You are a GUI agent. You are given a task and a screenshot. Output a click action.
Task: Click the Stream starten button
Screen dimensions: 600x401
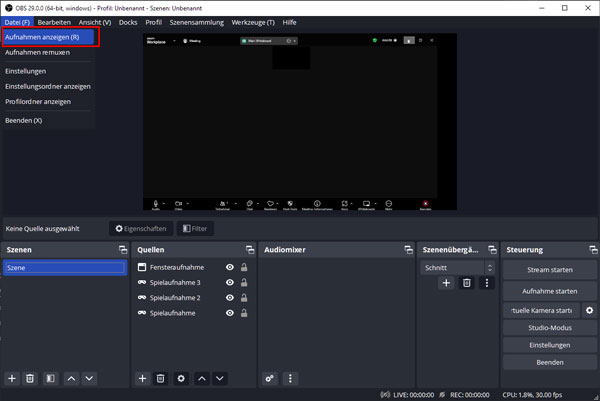550,270
